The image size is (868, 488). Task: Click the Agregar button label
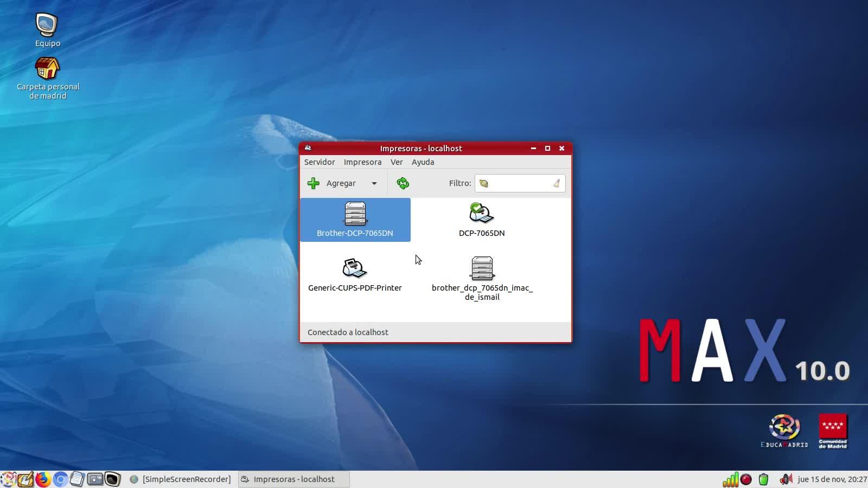click(341, 183)
